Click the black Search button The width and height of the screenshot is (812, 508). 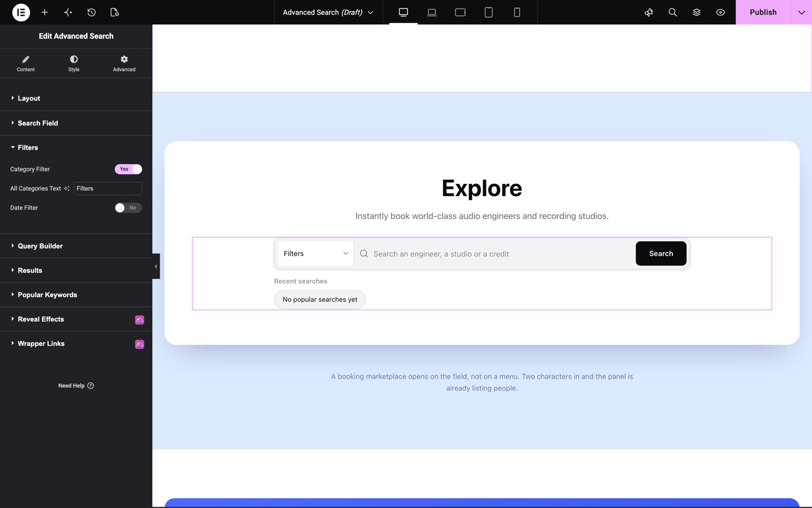661,253
